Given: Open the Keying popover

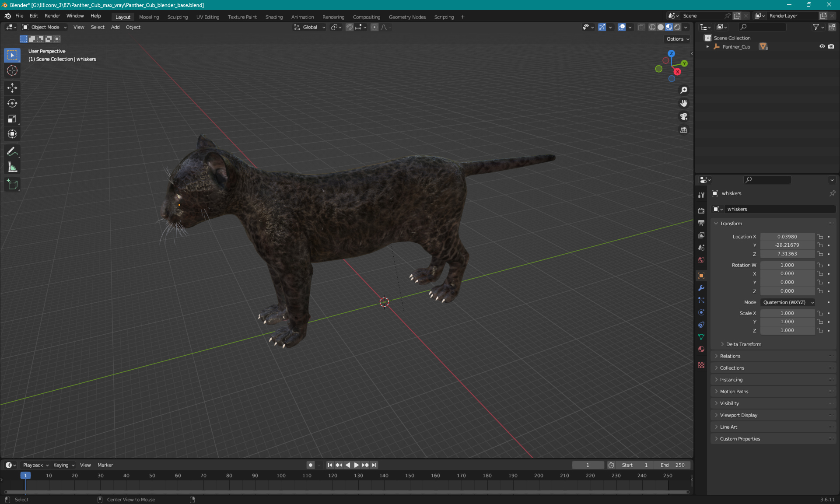Looking at the screenshot, I should tap(63, 465).
